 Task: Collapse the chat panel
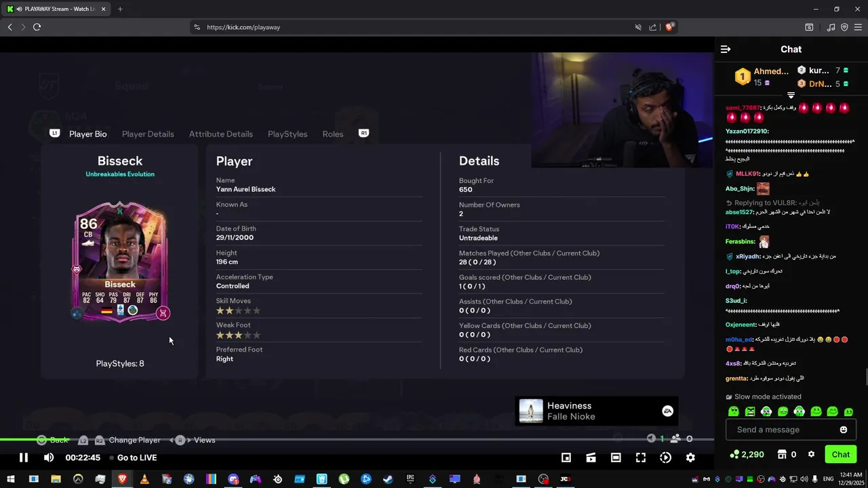pos(726,49)
